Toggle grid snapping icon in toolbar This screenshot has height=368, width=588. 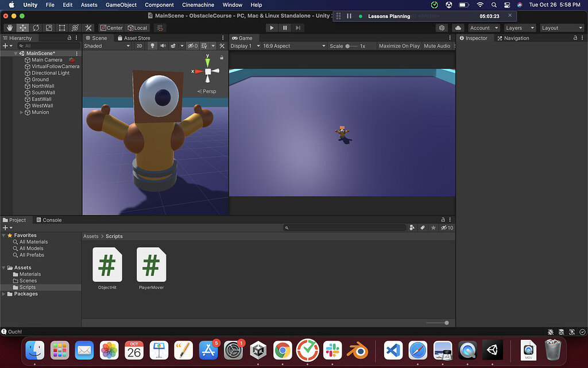160,28
